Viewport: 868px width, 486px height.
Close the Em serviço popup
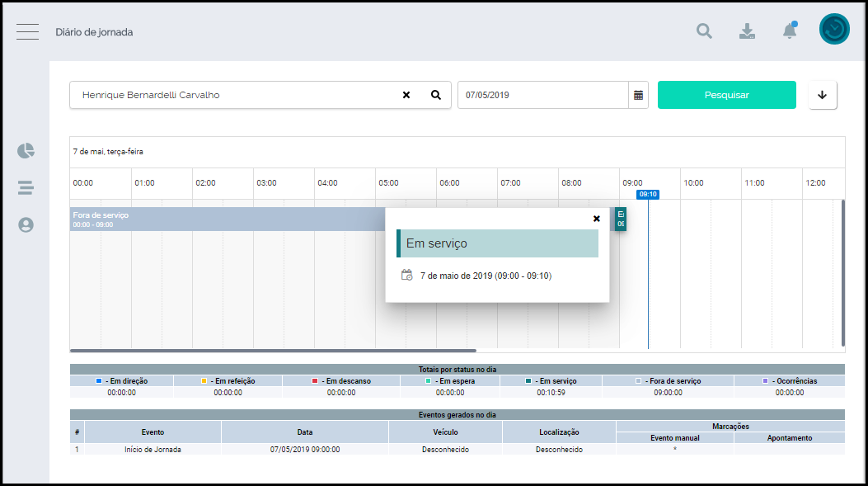pyautogui.click(x=596, y=219)
